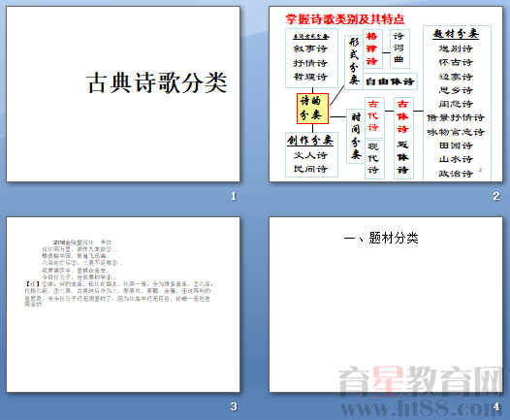Click the red heading 掌握诗歌类别及其特点
The width and height of the screenshot is (510, 420).
tap(345, 19)
